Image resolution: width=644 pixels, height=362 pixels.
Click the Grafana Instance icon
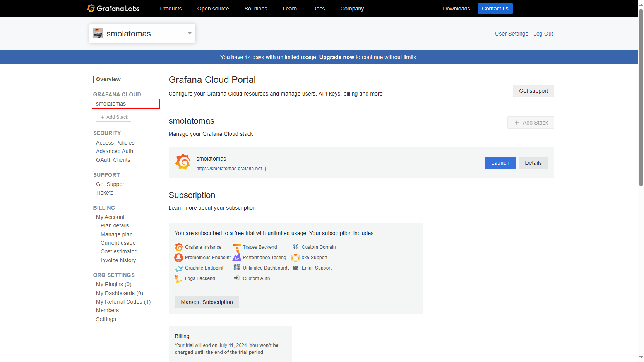pyautogui.click(x=179, y=247)
